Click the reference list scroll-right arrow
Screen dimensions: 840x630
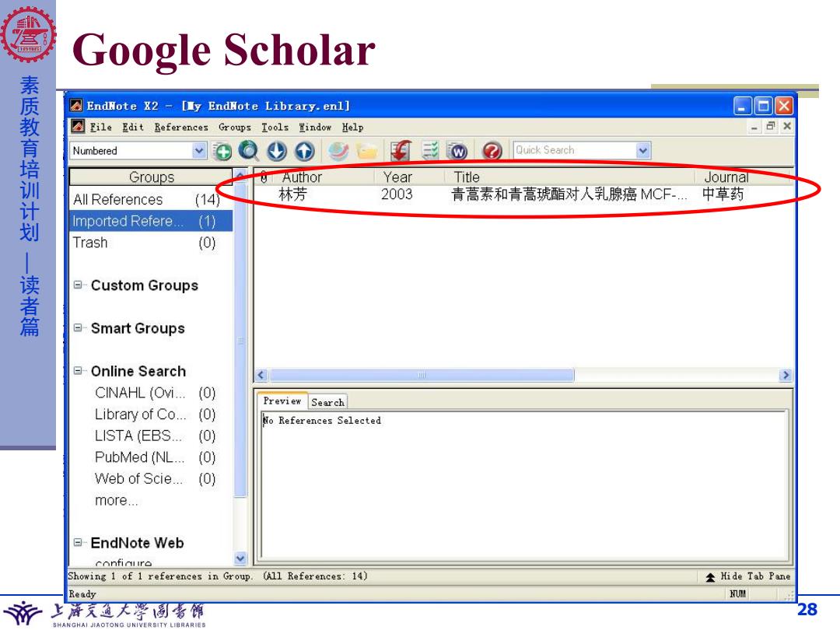786,375
